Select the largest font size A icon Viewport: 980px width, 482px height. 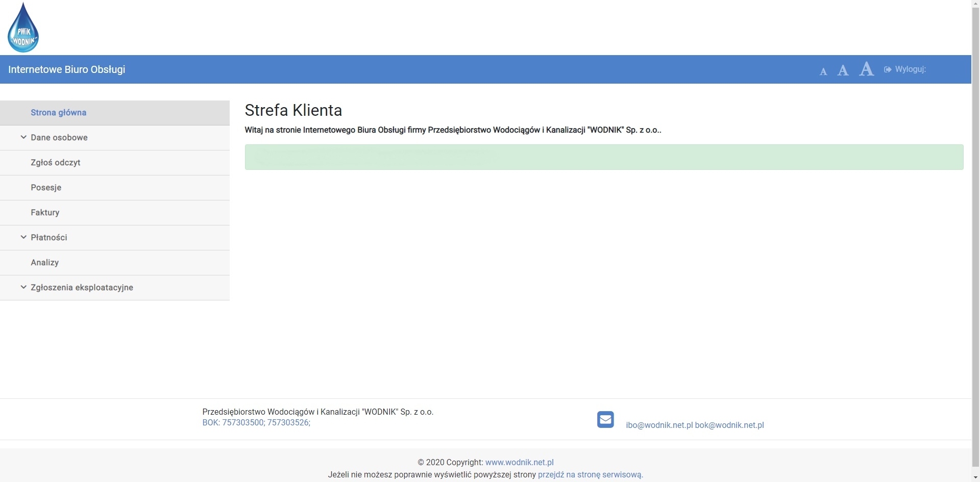point(866,69)
